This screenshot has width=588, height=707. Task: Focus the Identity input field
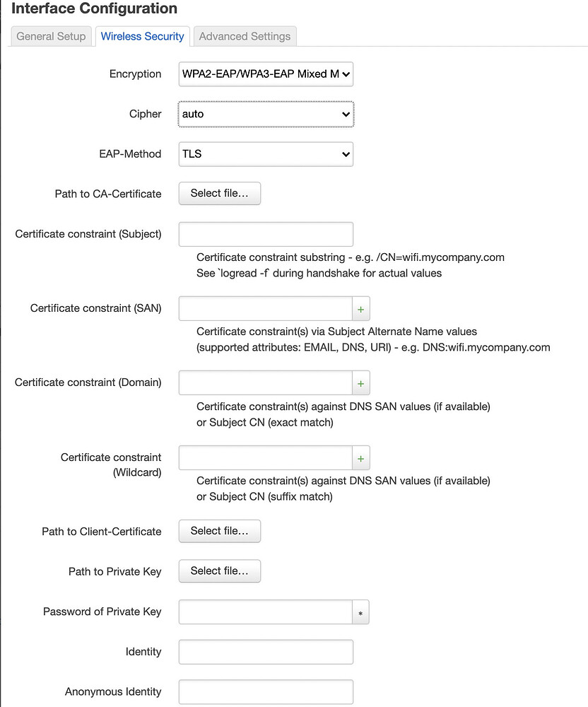pos(265,651)
